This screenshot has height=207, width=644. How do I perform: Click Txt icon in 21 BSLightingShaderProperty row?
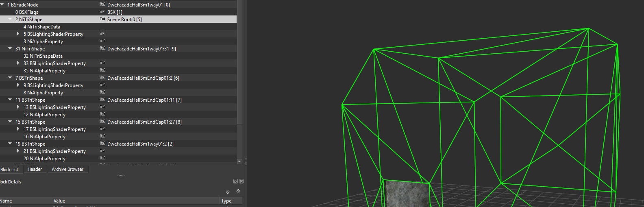point(102,151)
